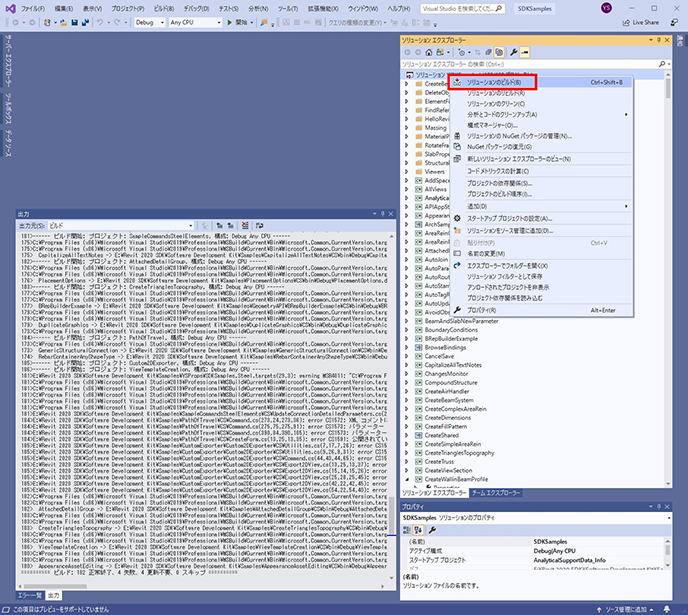
Task: Open the Any CPU platform dropdown
Action: point(195,22)
